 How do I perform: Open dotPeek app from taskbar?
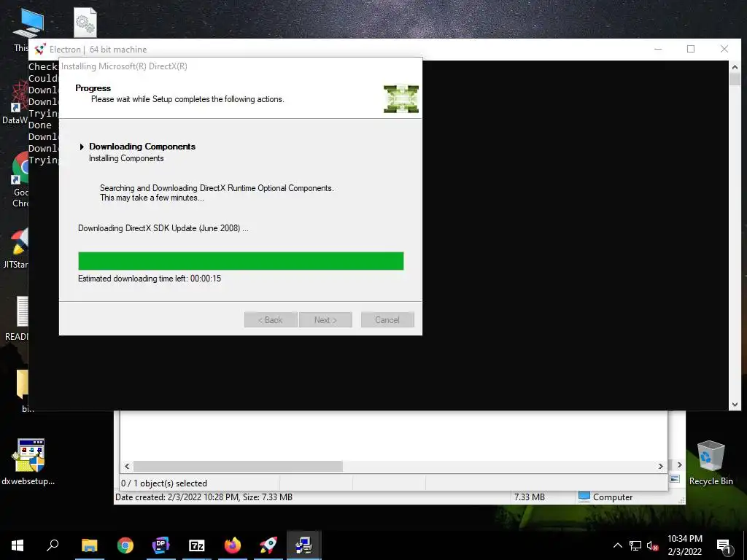click(x=161, y=545)
